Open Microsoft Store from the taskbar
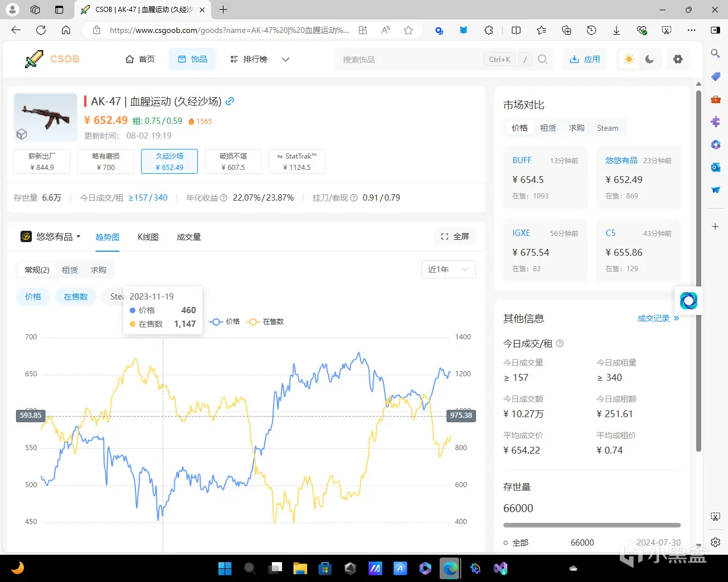This screenshot has width=728, height=582. [325, 568]
